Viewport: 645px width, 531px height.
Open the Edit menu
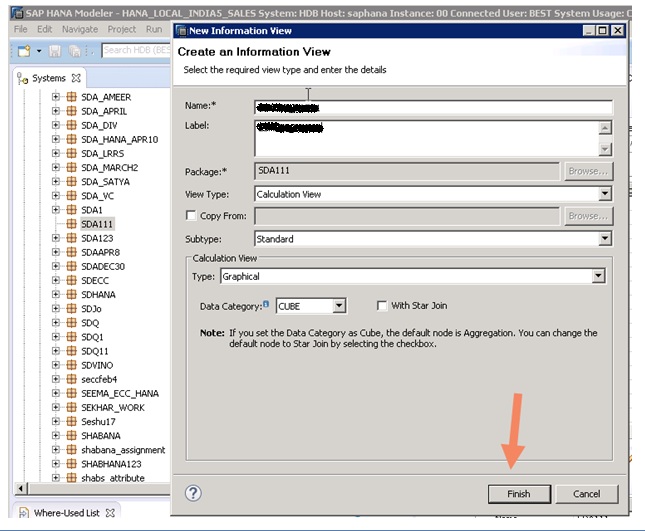44,29
